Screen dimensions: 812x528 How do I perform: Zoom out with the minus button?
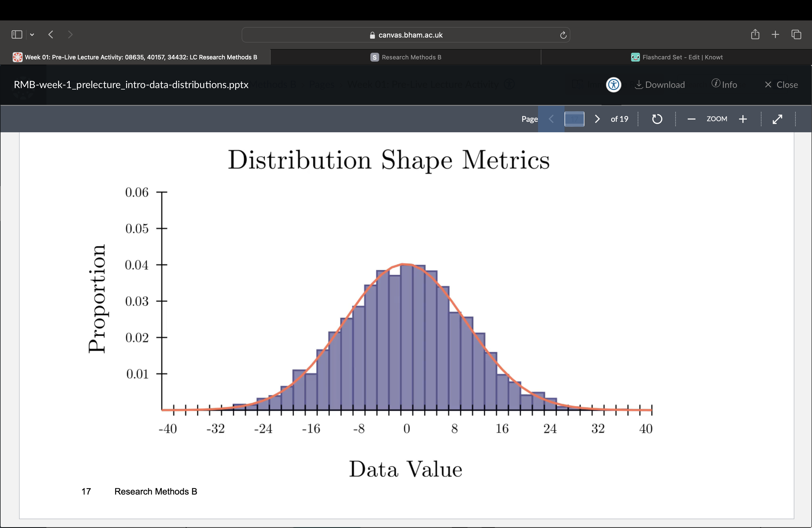click(x=691, y=119)
